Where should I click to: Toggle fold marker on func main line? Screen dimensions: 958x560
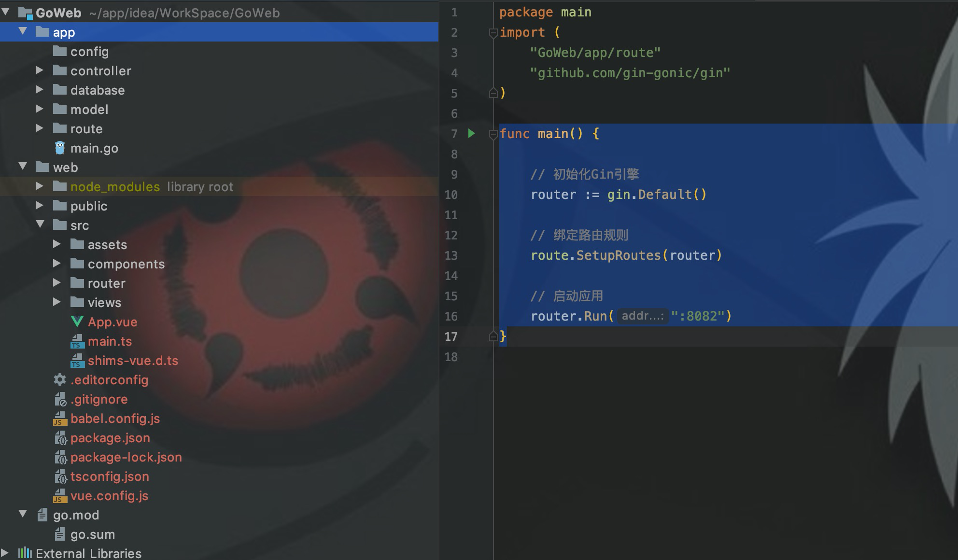pyautogui.click(x=493, y=134)
